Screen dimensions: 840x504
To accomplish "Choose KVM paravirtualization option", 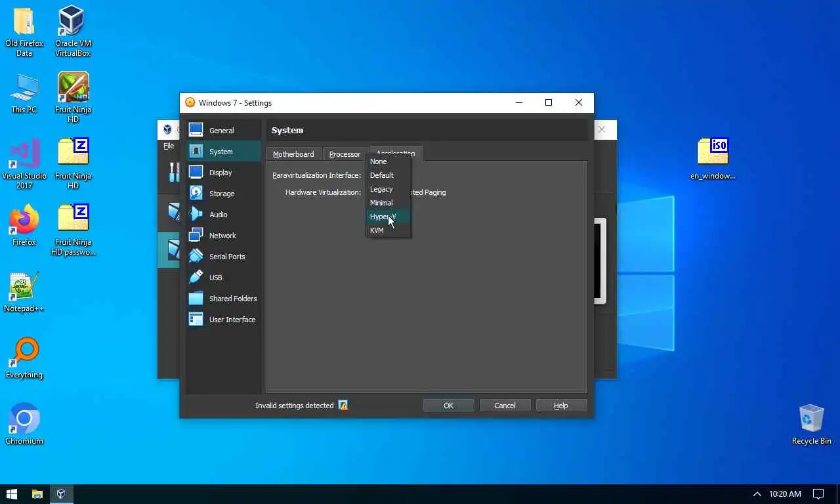I will [388, 230].
